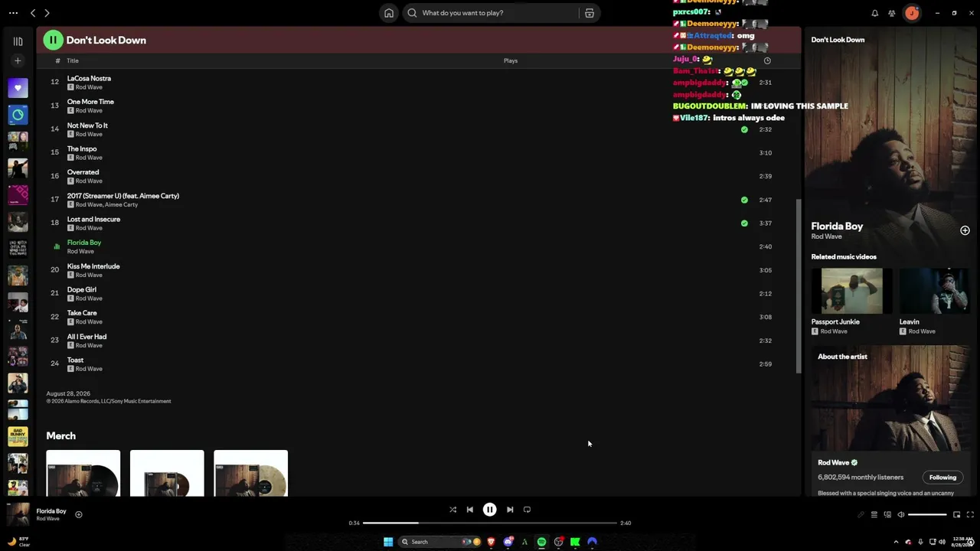
Task: Open the play queue
Action: [x=874, y=515]
